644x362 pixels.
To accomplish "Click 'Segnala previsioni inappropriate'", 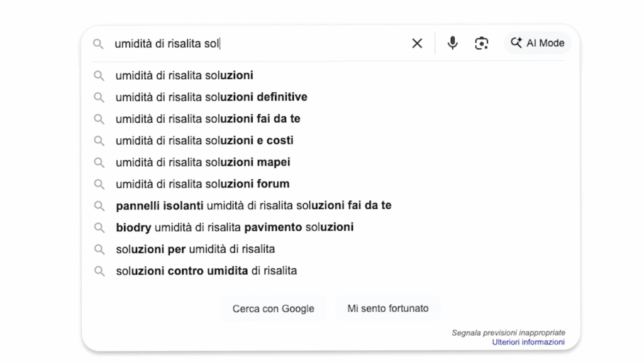I will (x=509, y=332).
